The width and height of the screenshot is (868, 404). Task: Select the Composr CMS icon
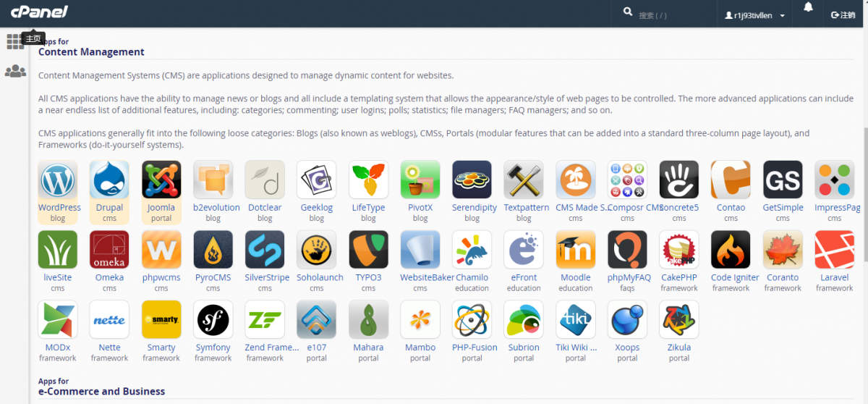point(627,180)
